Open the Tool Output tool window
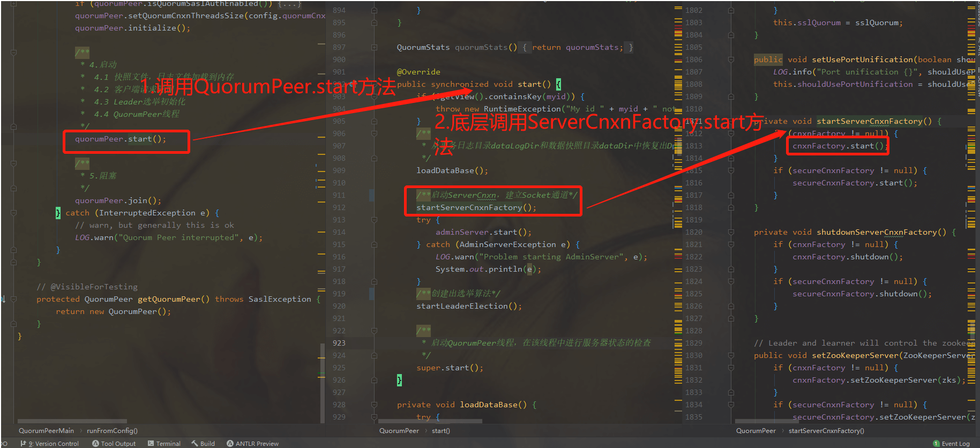980x448 pixels. coord(114,443)
